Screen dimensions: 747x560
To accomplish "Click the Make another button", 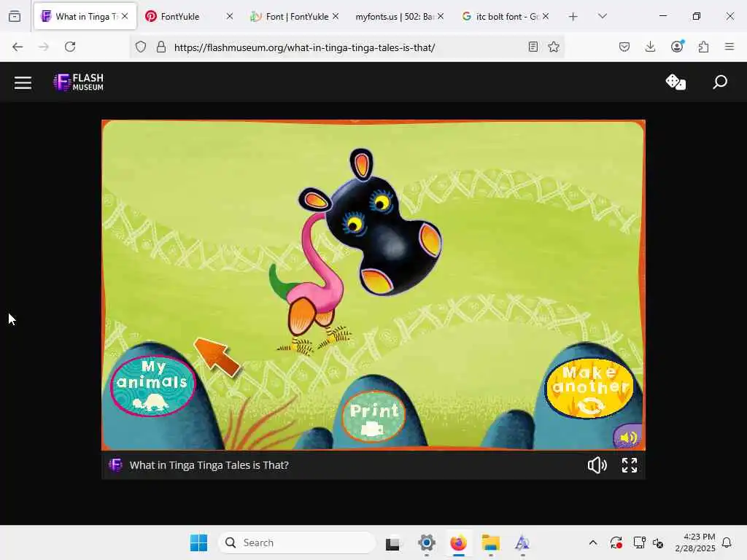I will pyautogui.click(x=589, y=388).
